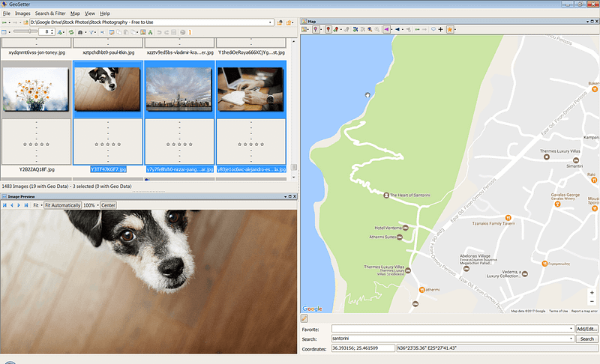
Task: Open the Favorite combo box
Action: pos(453,329)
